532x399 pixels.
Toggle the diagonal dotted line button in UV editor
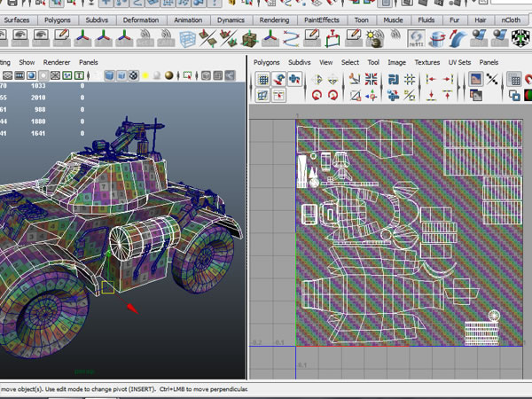pyautogui.click(x=491, y=80)
